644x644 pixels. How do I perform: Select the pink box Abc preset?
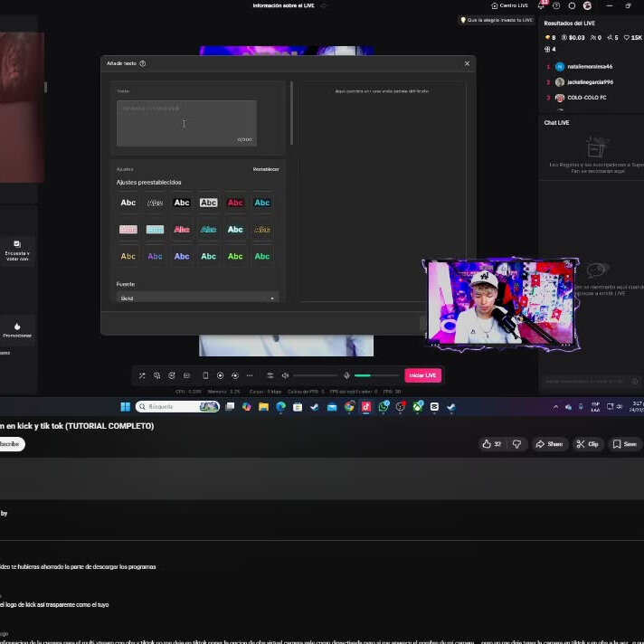(x=128, y=229)
